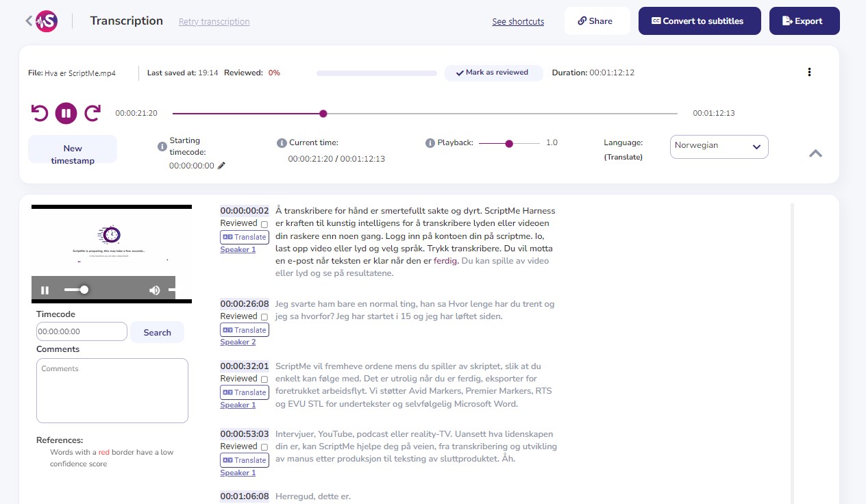Open the Norwegian language dropdown
The width and height of the screenshot is (866, 504).
(x=719, y=146)
